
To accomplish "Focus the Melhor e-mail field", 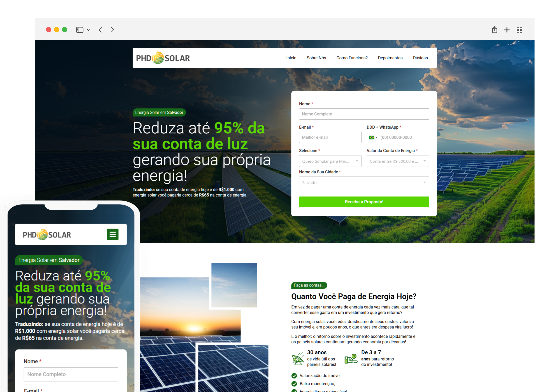I will click(330, 137).
